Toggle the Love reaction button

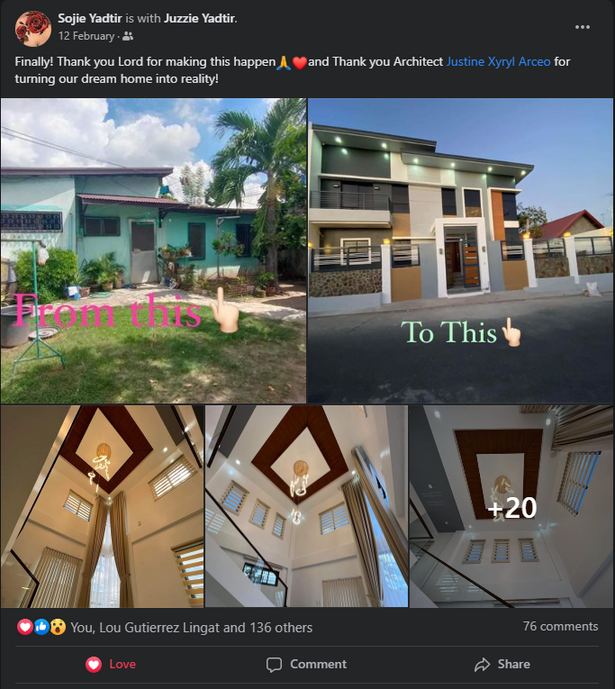(111, 664)
